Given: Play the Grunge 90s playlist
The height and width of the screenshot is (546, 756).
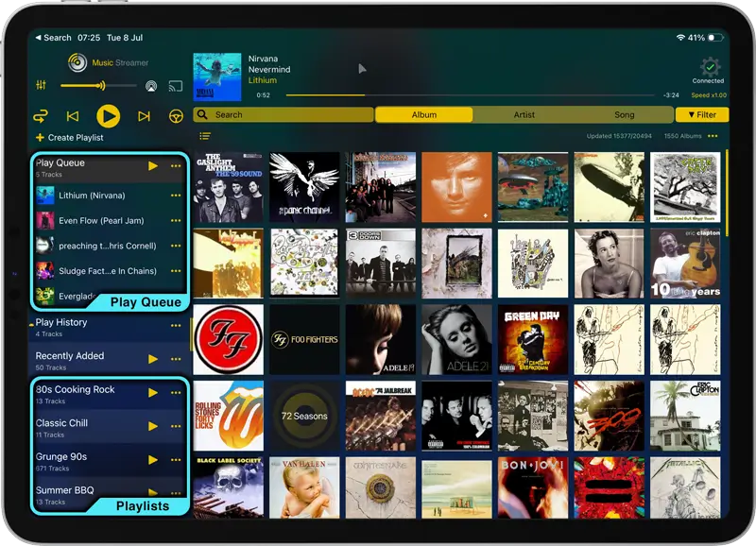Looking at the screenshot, I should click(153, 460).
